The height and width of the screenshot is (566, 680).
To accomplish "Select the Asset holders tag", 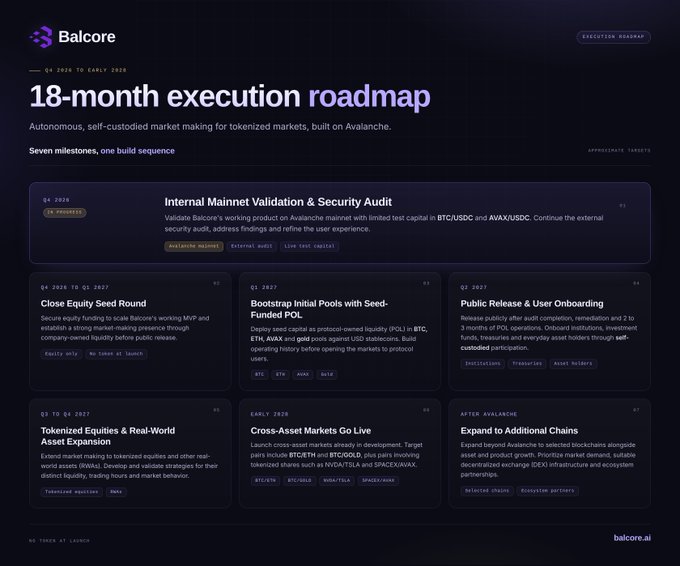I will click(573, 363).
